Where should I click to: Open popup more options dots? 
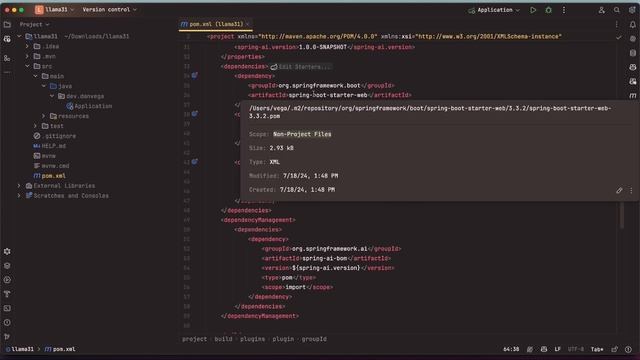(x=631, y=190)
